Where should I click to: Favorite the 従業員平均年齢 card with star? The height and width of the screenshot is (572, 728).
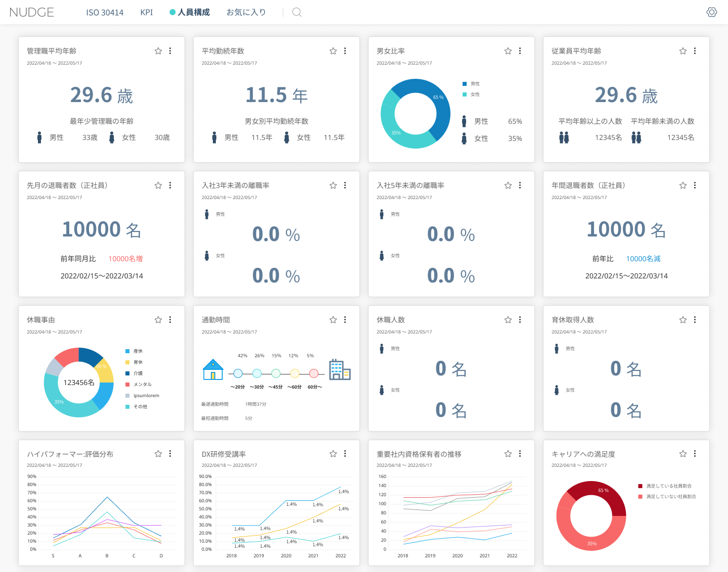683,51
